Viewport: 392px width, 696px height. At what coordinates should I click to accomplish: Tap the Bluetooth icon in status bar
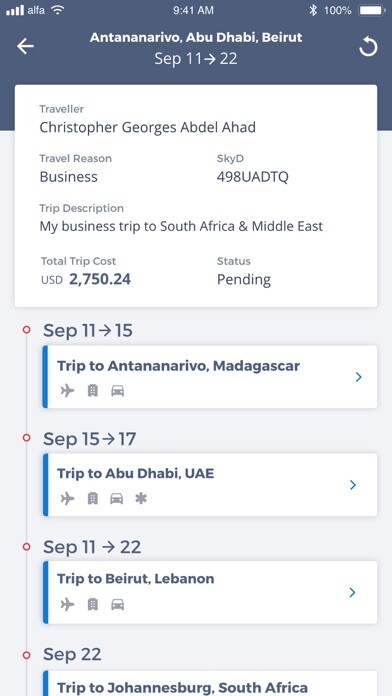pos(313,10)
